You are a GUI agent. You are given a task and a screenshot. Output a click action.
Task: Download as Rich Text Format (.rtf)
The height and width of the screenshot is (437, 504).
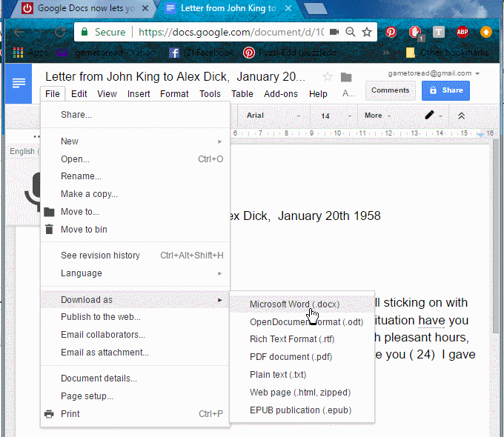pyautogui.click(x=302, y=339)
